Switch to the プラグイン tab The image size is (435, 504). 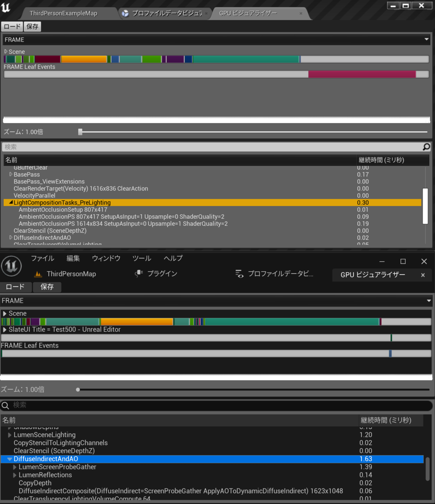[162, 274]
